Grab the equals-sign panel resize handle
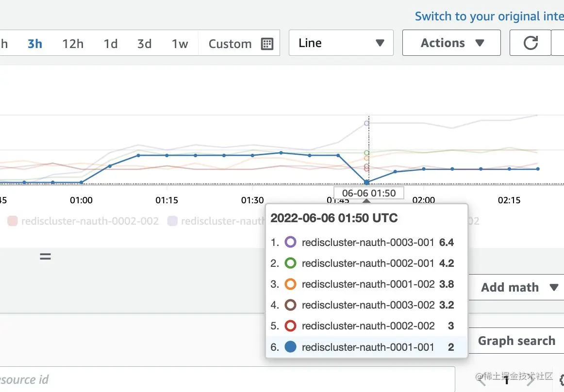 [x=45, y=257]
